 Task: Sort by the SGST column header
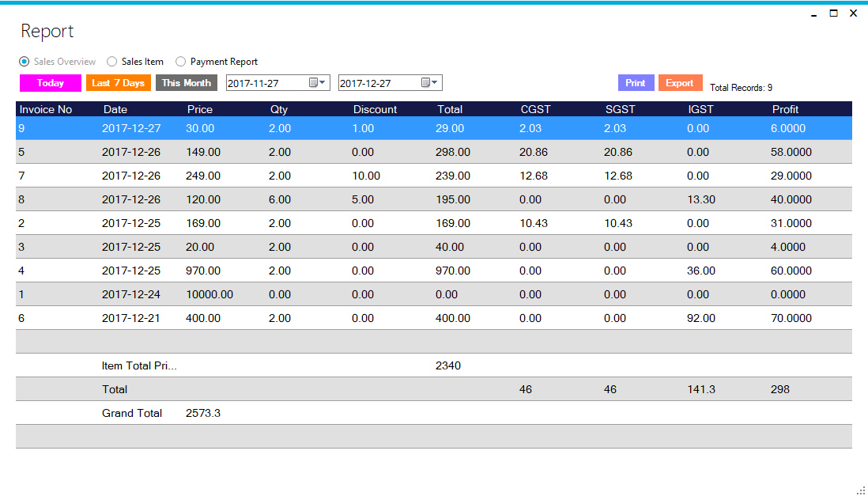point(620,110)
